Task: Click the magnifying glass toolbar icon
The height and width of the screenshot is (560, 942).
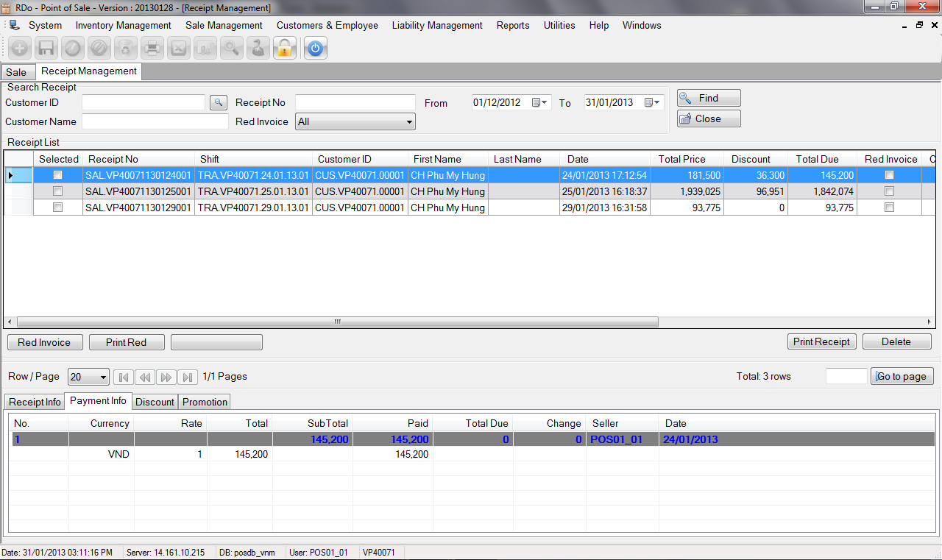Action: tap(231, 49)
